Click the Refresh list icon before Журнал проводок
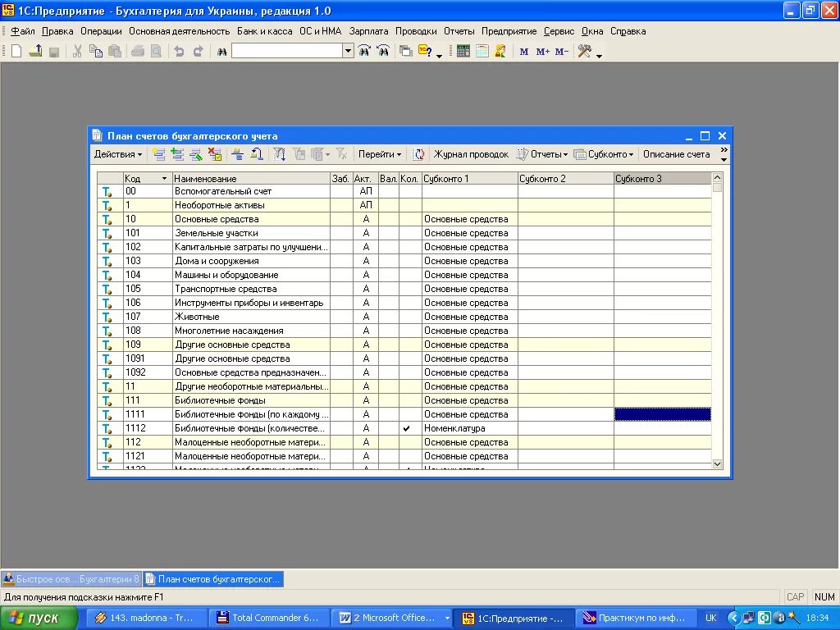The height and width of the screenshot is (630, 840). [418, 154]
